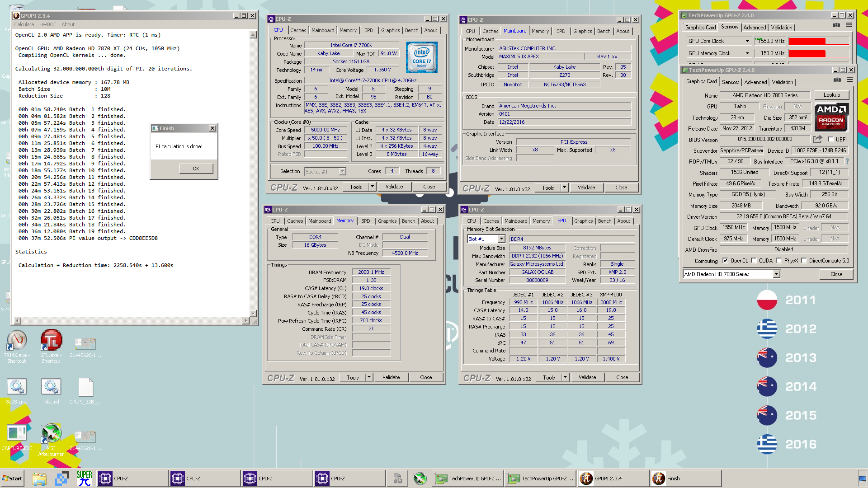The height and width of the screenshot is (488, 868).
Task: Toggle the UEFI checkbox in GPU-Z
Action: point(830,140)
